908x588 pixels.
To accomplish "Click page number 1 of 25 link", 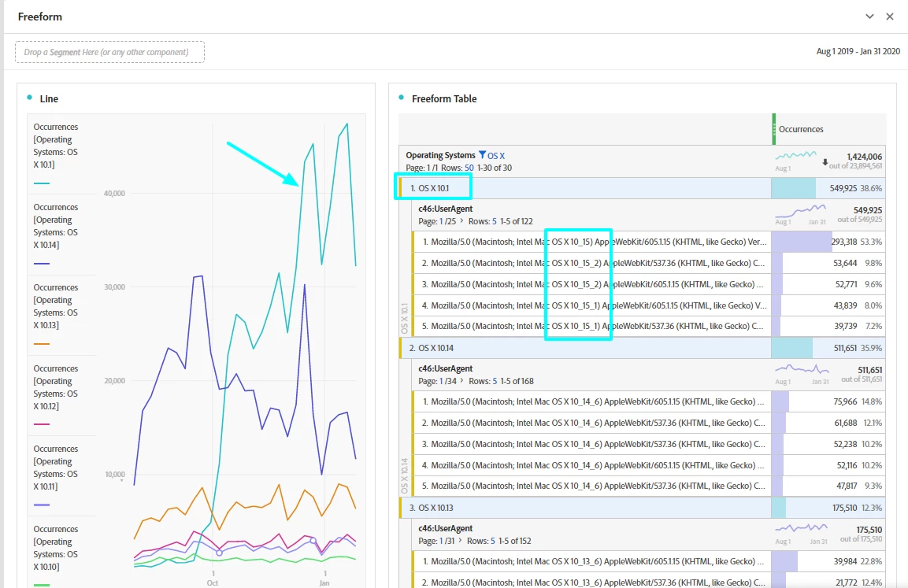I will click(x=441, y=221).
